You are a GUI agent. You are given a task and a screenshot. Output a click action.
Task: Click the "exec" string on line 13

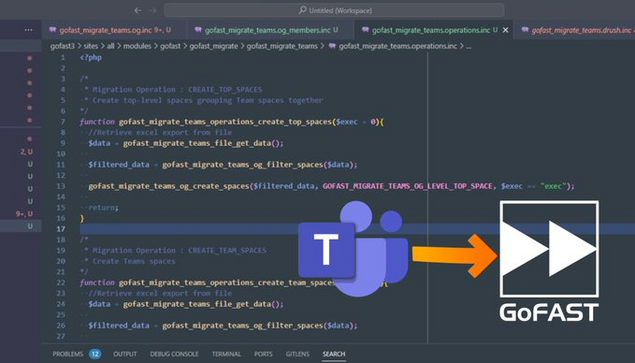[553, 186]
